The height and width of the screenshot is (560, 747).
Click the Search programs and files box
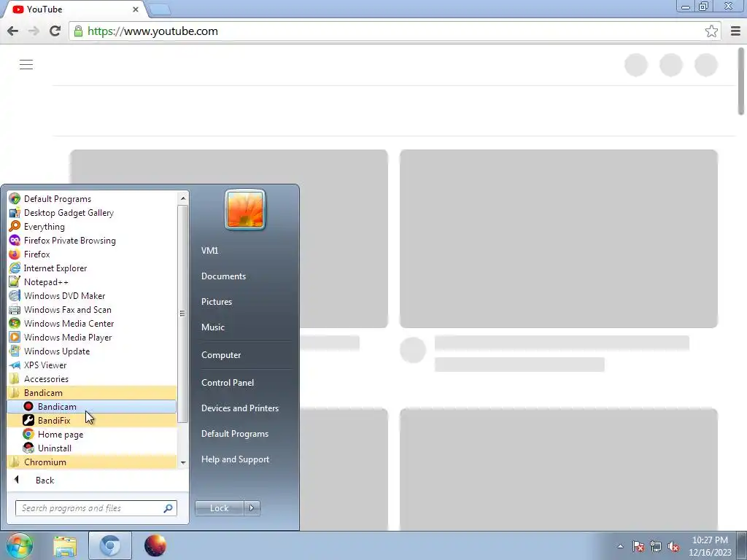coord(96,508)
